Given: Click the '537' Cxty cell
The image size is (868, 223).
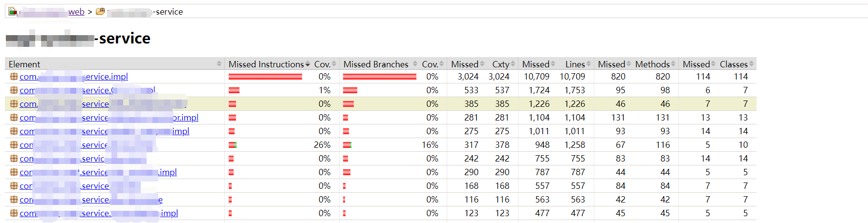Looking at the screenshot, I should point(502,90).
